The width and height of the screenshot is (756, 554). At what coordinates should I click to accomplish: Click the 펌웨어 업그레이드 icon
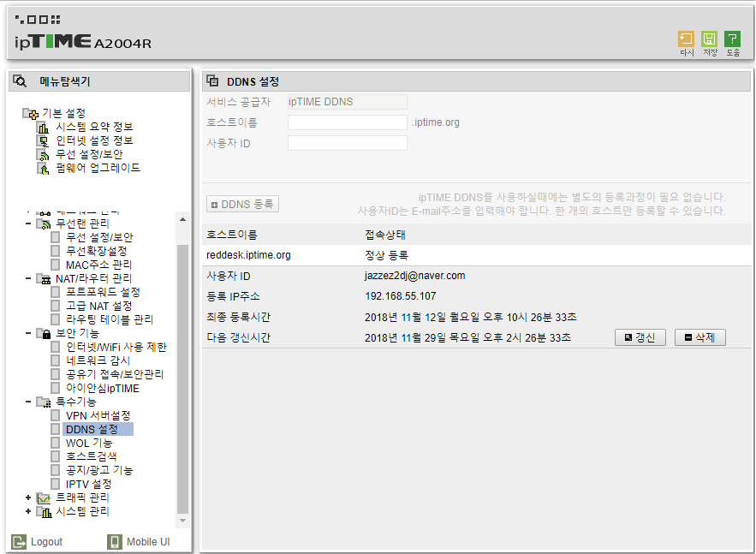pos(44,169)
